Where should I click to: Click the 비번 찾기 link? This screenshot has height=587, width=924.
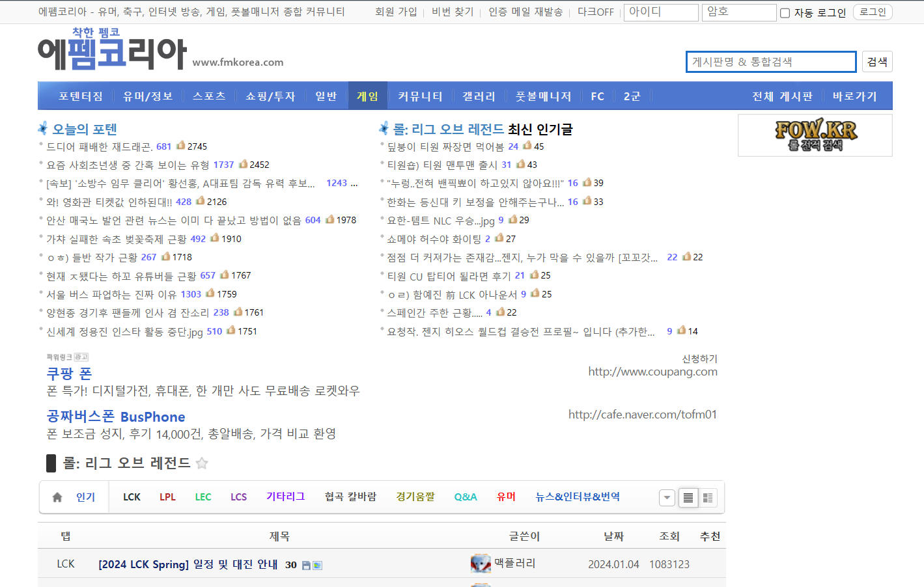click(x=453, y=12)
